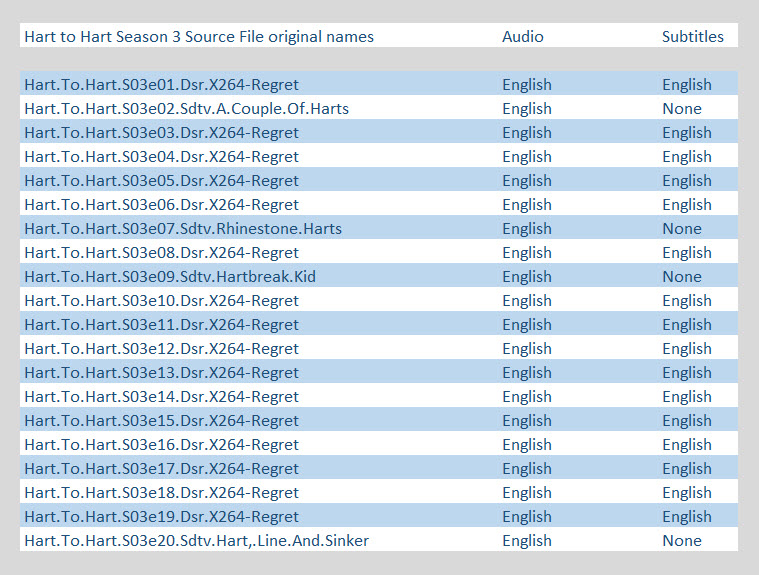The image size is (759, 575).
Task: Select the header 'Hart to Hart Season 3 Source File original names'
Action: tap(199, 37)
